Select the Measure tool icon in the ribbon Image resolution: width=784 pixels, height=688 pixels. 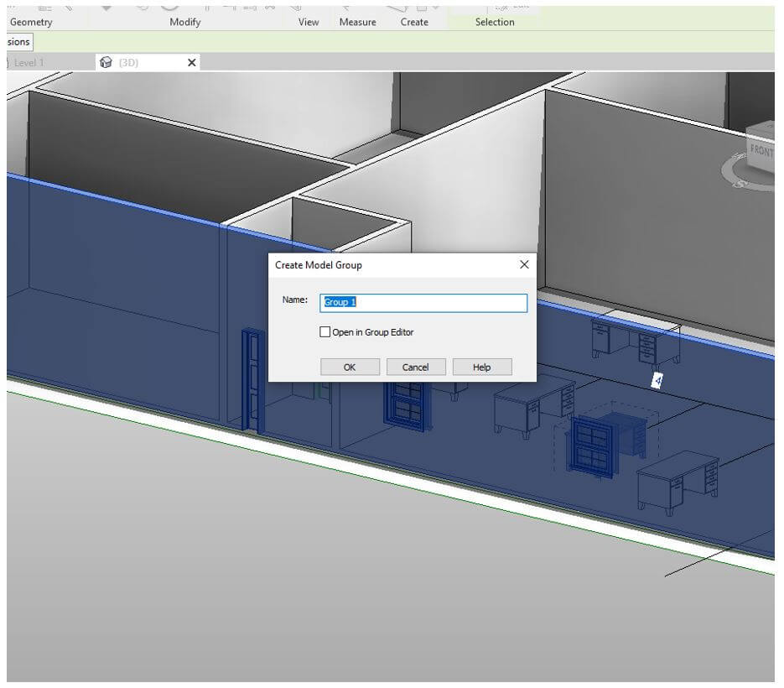point(346,7)
